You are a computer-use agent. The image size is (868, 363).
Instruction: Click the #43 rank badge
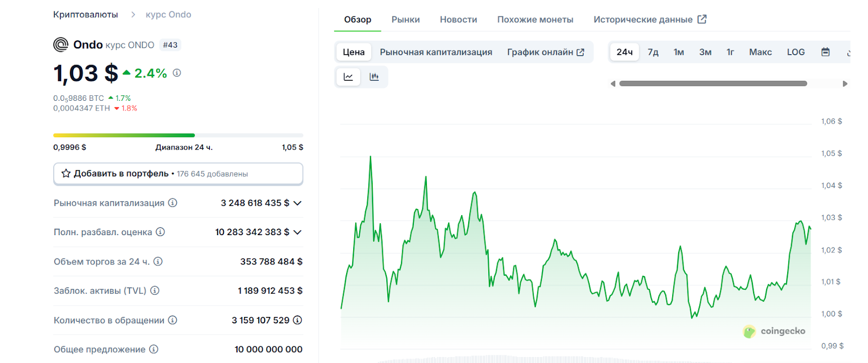170,45
